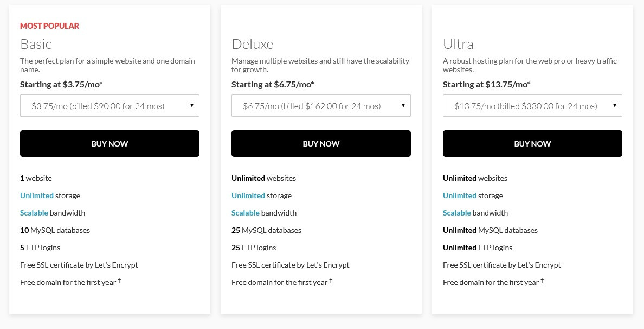This screenshot has width=644, height=329.
Task: Click Unlimited storage link in Ultra plan
Action: point(460,195)
